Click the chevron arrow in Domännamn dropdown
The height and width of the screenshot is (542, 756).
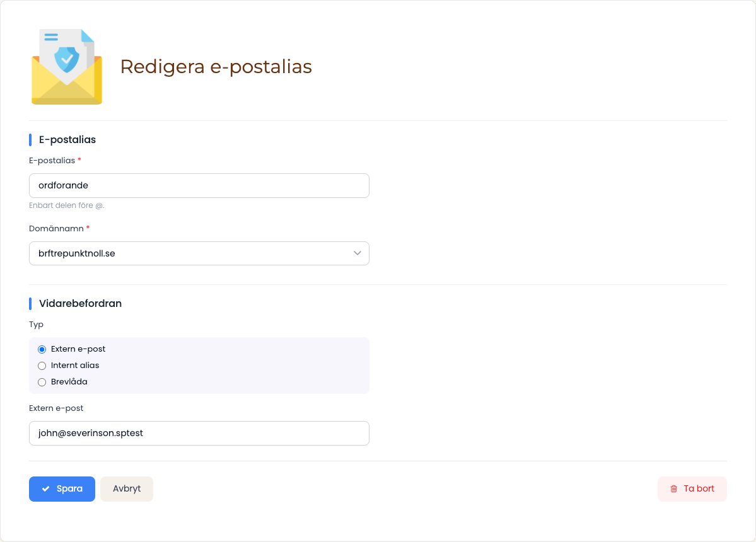click(358, 253)
